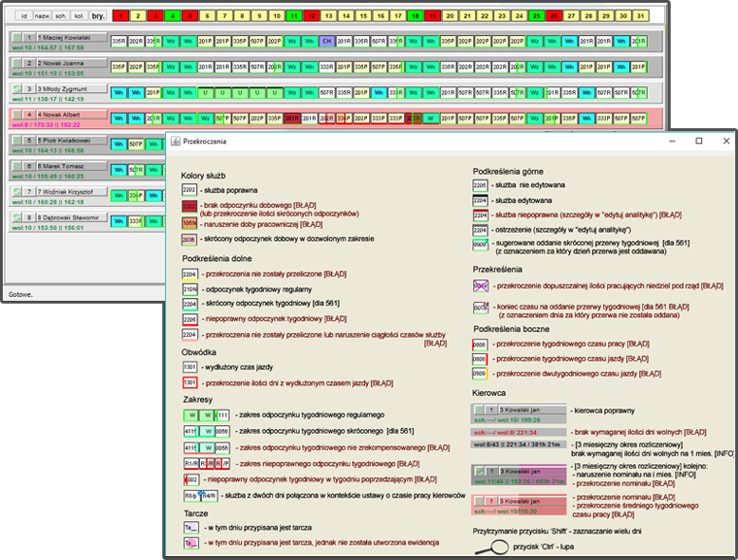Click the status icon beside Nowak Albert
Image resolution: width=738 pixels, height=560 pixels.
point(17,115)
